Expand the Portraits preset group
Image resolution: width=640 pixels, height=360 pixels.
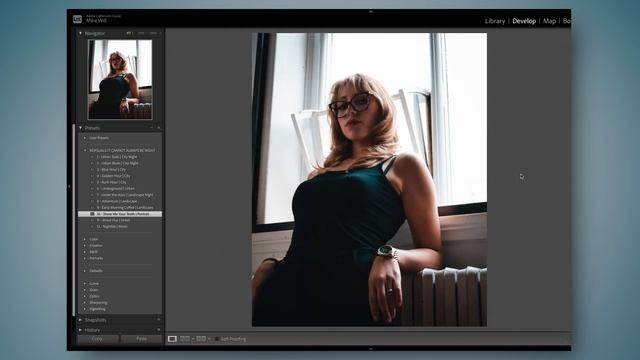tap(85, 258)
